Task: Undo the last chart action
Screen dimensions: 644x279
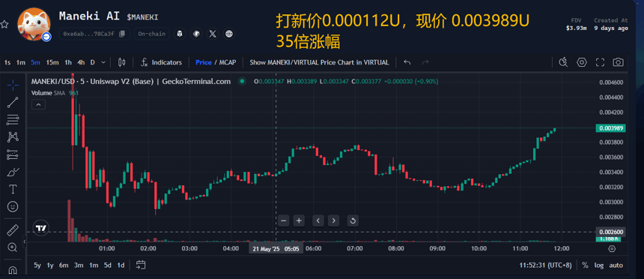Action: tap(407, 62)
